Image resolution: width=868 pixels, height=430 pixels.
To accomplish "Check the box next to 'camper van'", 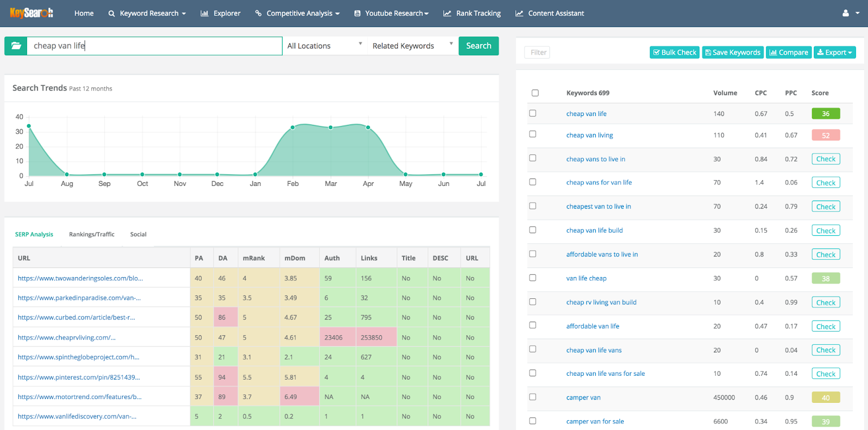I will [533, 397].
